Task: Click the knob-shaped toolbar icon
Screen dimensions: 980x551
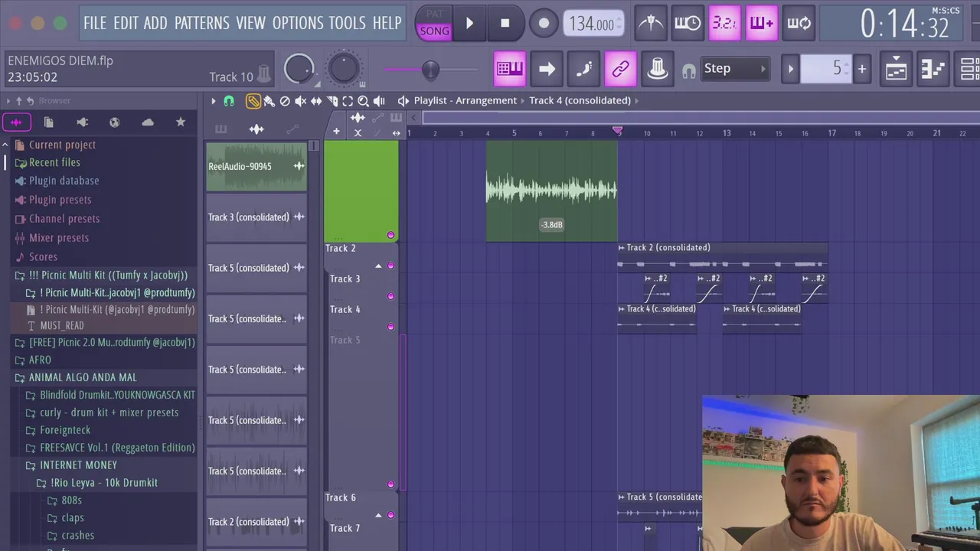Action: 657,69
